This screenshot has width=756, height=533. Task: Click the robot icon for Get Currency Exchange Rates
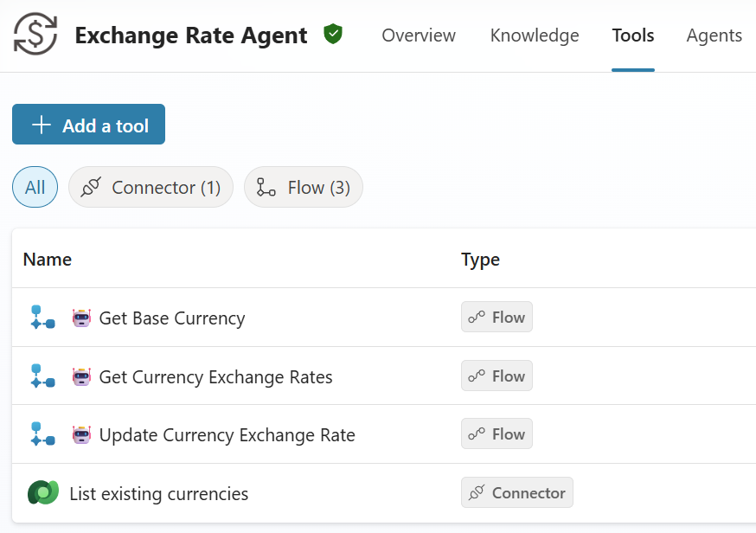point(81,376)
